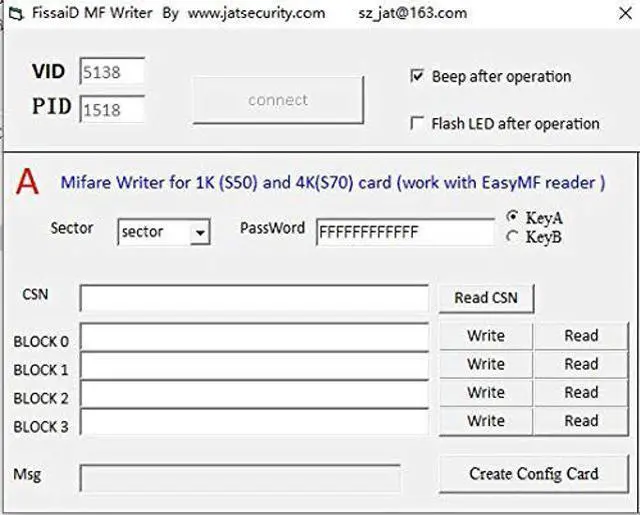This screenshot has width=640, height=515.
Task: Enable Flash LED after operation checkbox
Action: click(418, 123)
